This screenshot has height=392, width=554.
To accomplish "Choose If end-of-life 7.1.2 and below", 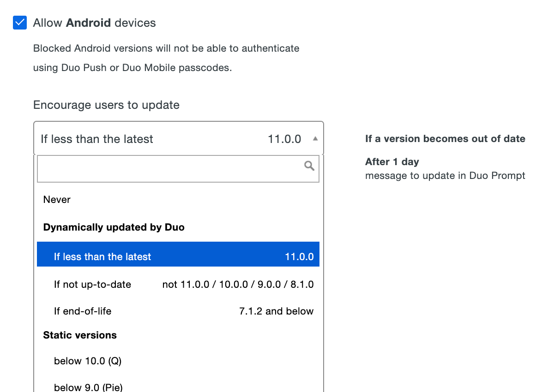I will coord(178,311).
